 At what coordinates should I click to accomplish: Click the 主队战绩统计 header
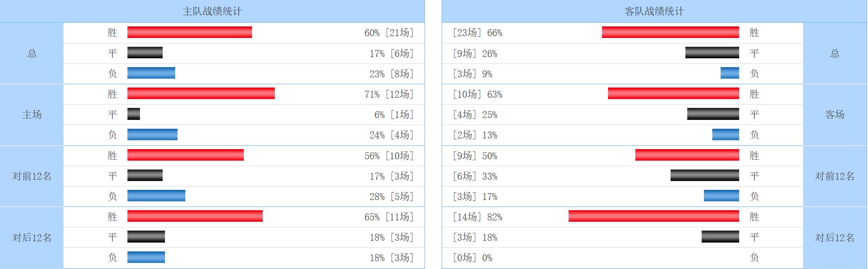(x=212, y=11)
